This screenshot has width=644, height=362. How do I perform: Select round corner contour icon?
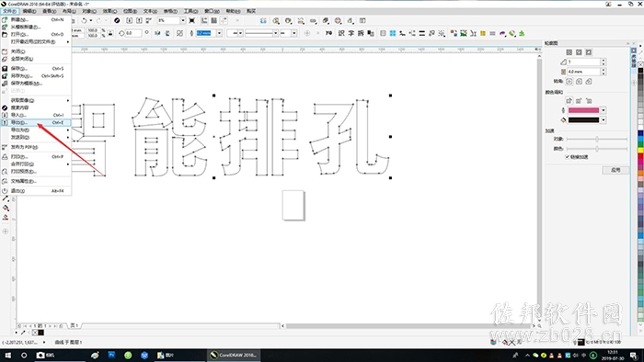pos(579,82)
